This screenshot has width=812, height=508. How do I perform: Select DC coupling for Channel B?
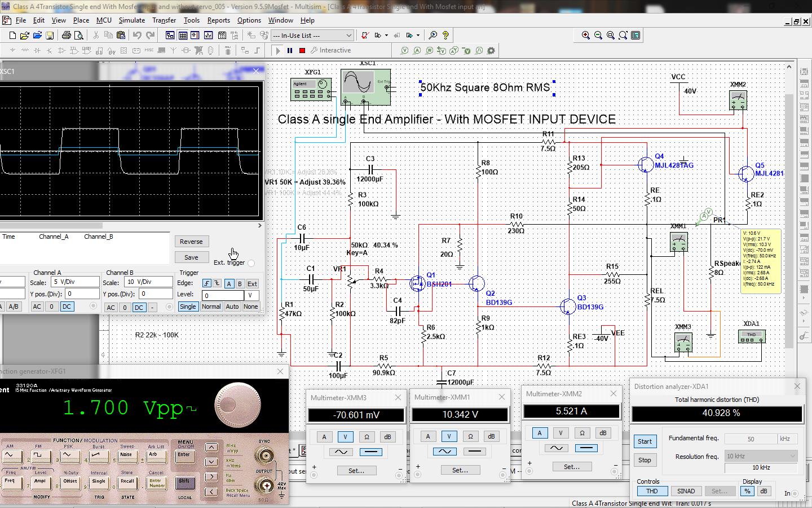coord(139,307)
